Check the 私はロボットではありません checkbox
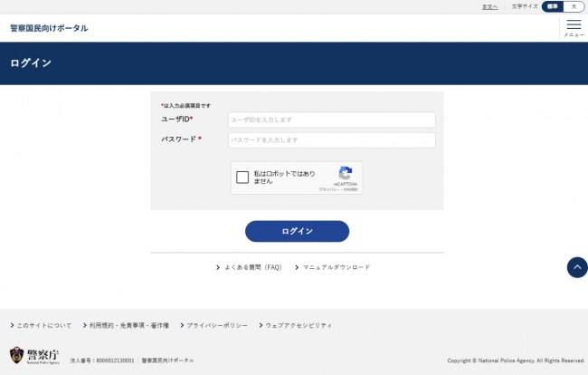Viewport: 588px width, 375px height. [242, 178]
